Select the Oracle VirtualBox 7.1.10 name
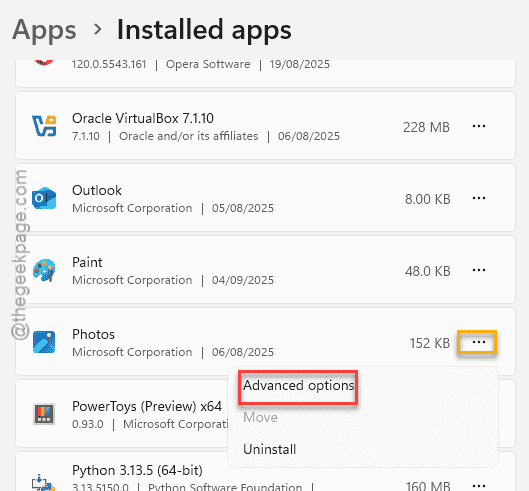529x491 pixels. coord(143,118)
